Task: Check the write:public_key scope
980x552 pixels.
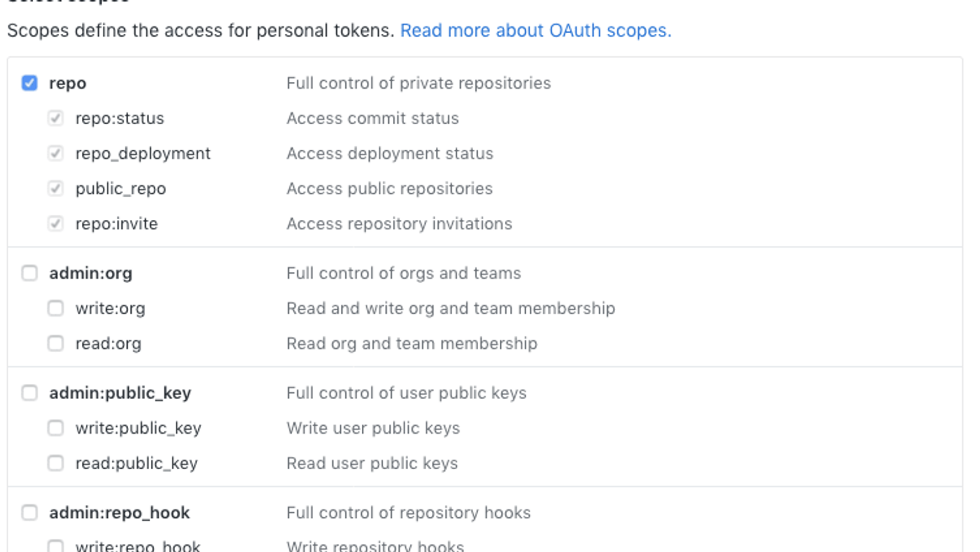Action: pyautogui.click(x=56, y=428)
